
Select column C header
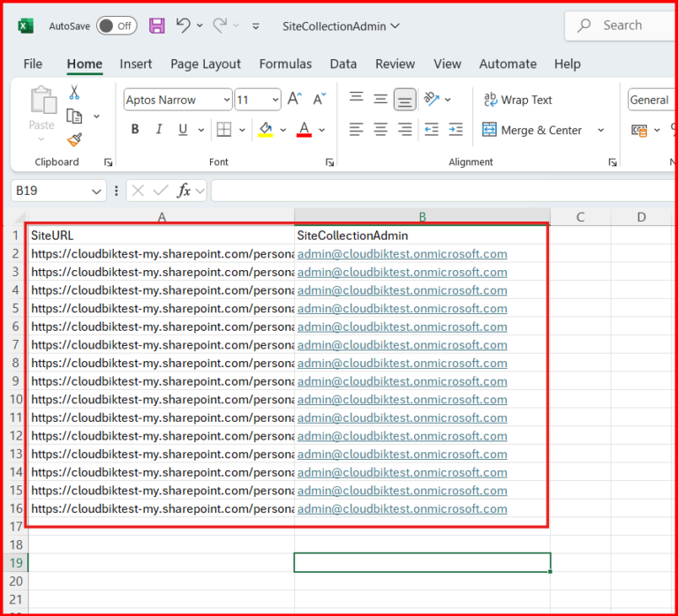tap(580, 216)
